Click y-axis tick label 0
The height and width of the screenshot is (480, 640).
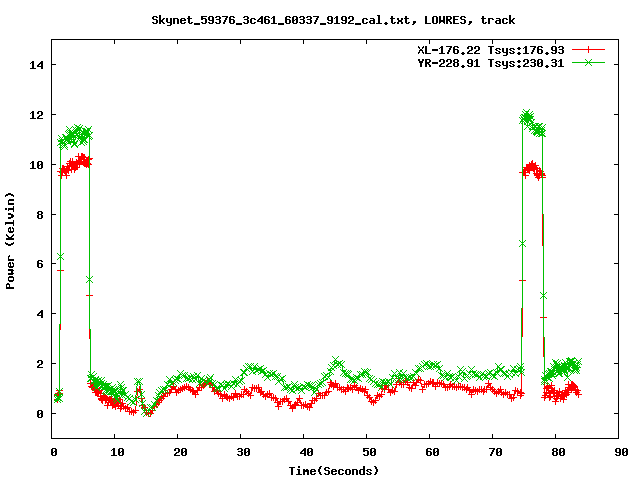[40, 414]
